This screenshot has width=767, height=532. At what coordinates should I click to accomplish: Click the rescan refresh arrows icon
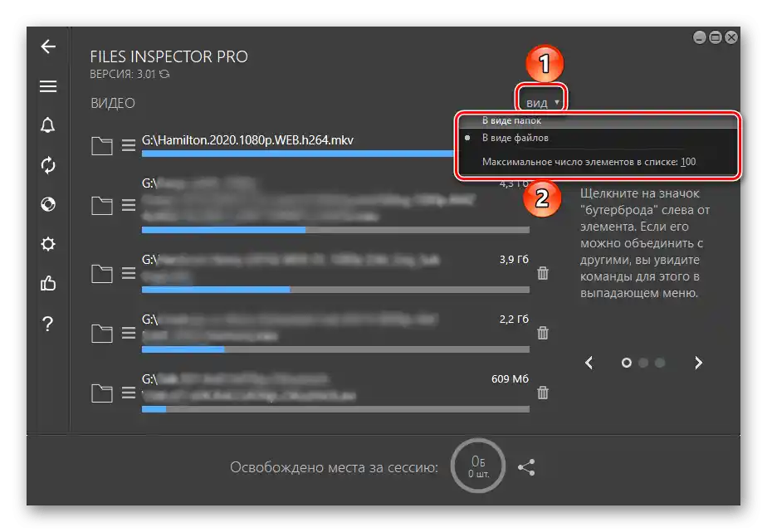[x=48, y=165]
